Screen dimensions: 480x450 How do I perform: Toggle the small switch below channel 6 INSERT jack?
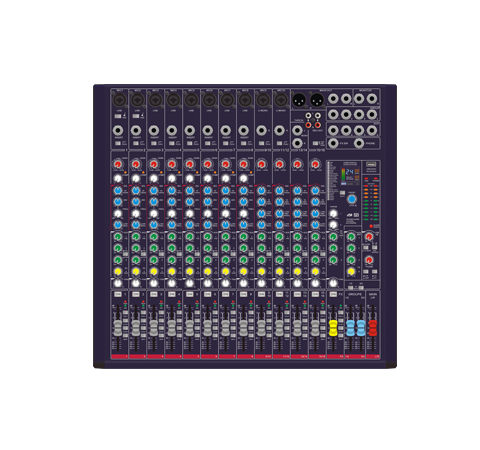point(208,143)
